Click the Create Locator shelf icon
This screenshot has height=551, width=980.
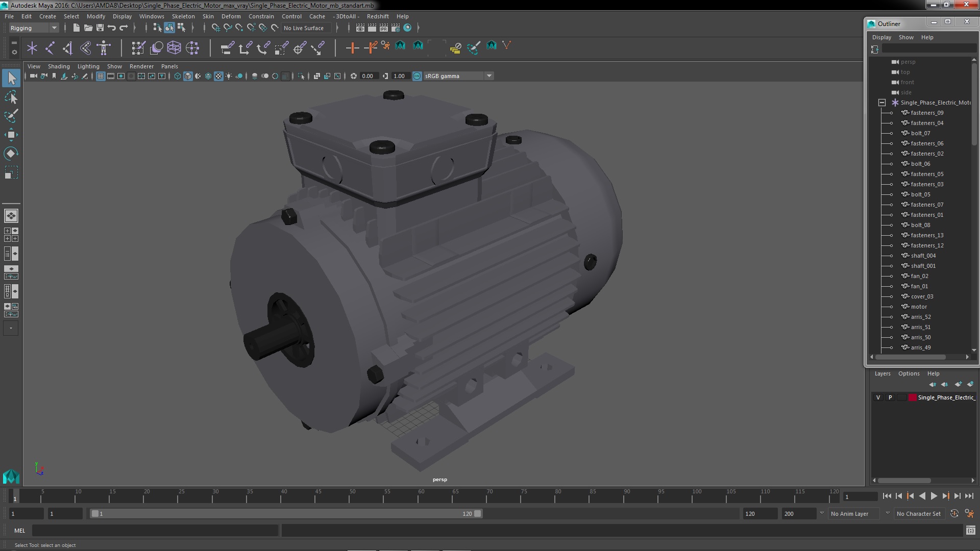click(x=32, y=48)
